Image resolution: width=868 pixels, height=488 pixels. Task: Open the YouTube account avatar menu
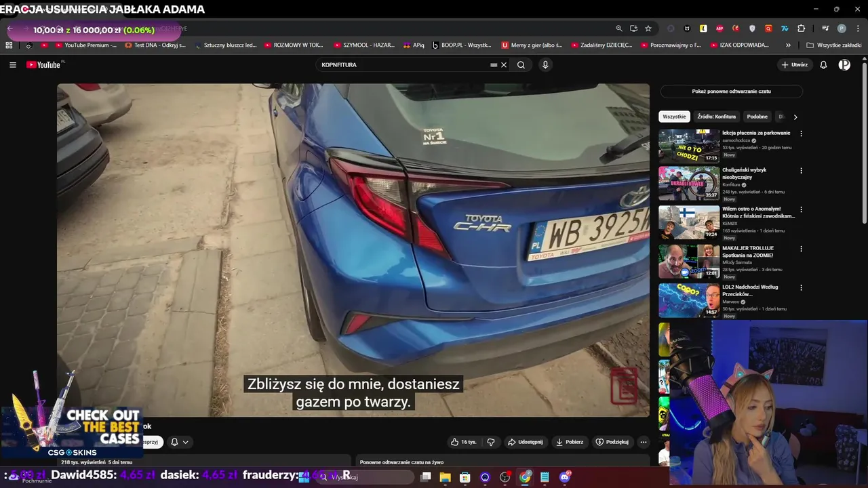coord(844,65)
